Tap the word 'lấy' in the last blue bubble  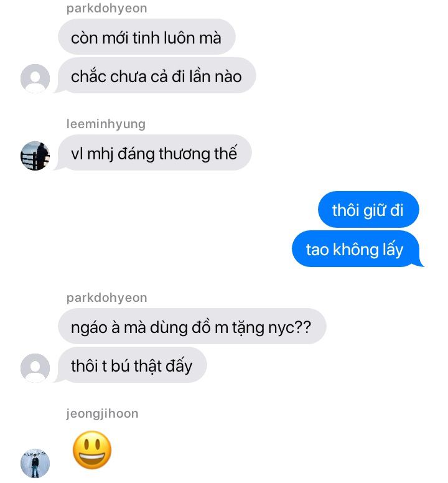(393, 249)
